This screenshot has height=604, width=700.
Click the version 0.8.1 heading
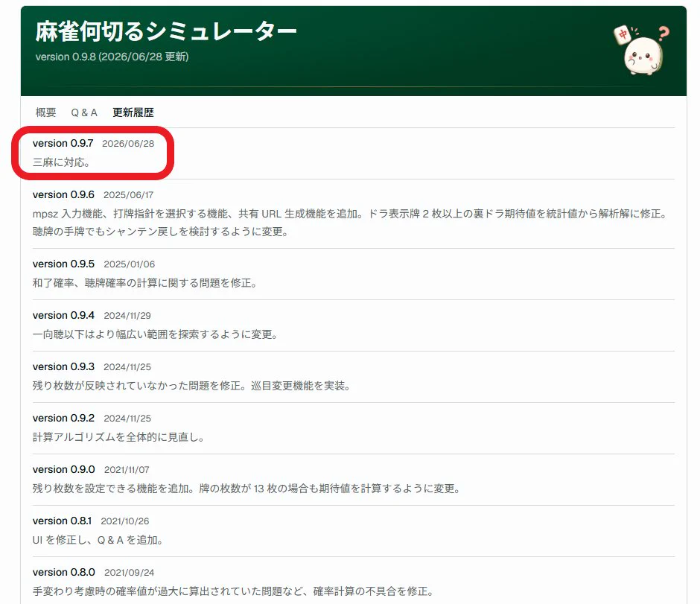pyautogui.click(x=62, y=521)
